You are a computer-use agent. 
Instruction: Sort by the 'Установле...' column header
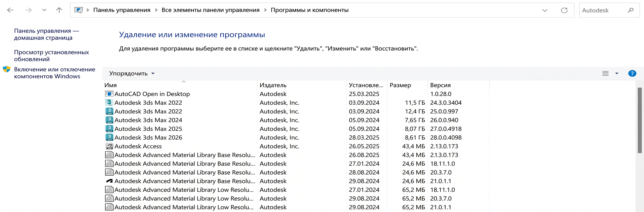(367, 85)
